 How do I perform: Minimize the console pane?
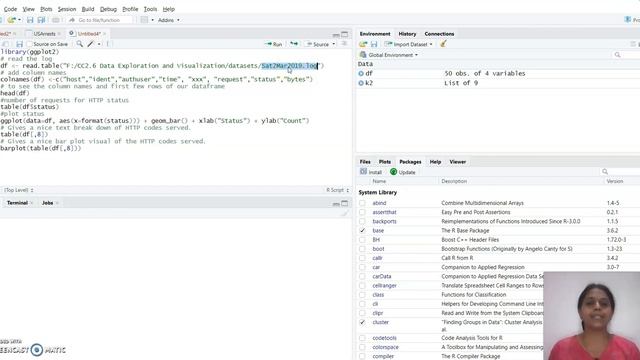(x=336, y=204)
